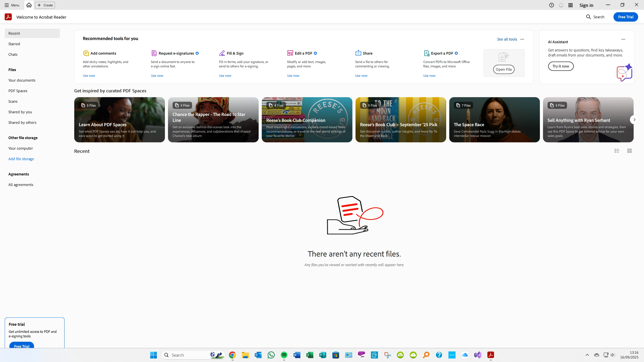The height and width of the screenshot is (362, 644).
Task: Open Spotify from the Windows taskbar
Action: pyautogui.click(x=284, y=355)
